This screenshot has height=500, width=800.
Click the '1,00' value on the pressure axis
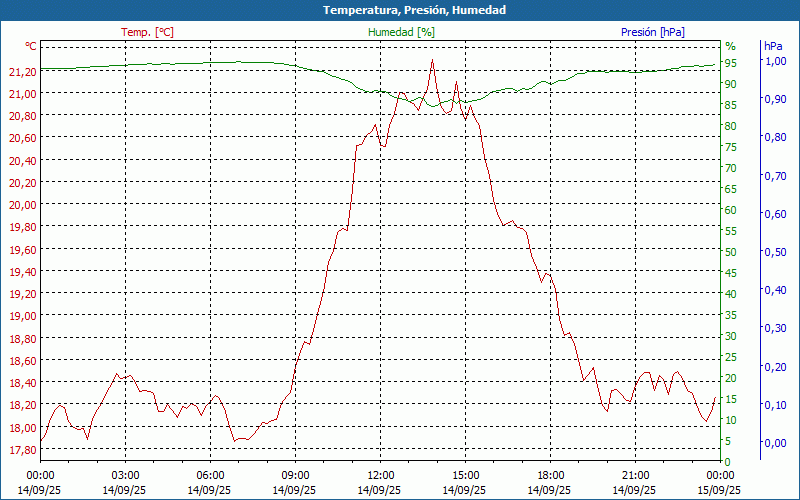(776, 61)
